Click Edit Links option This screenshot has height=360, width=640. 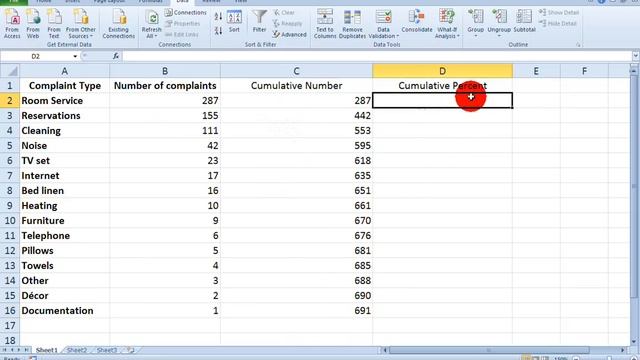click(x=182, y=34)
